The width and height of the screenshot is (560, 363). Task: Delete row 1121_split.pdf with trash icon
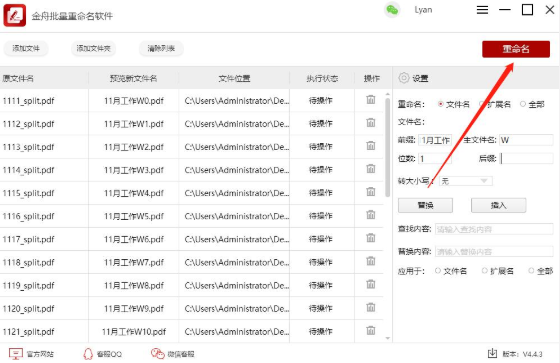pos(371,330)
